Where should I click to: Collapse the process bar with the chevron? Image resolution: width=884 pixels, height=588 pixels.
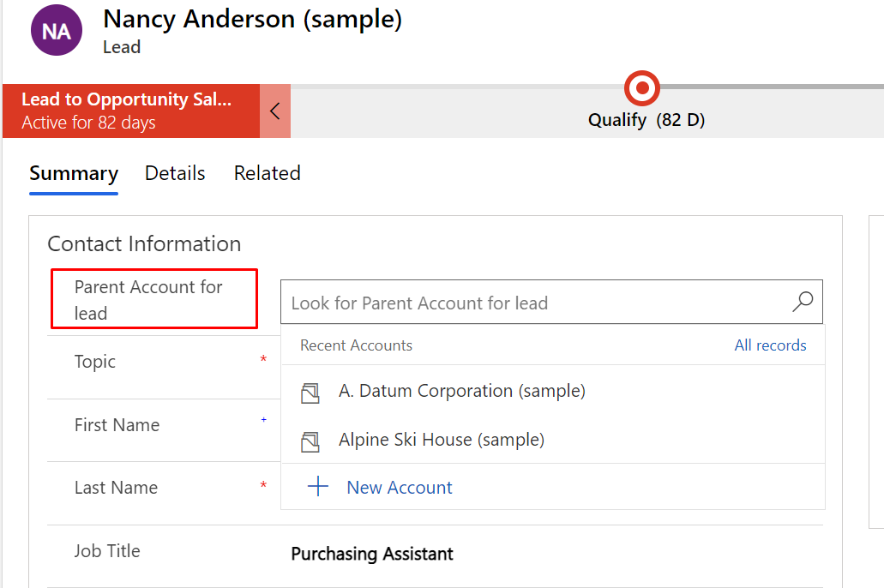pyautogui.click(x=275, y=111)
